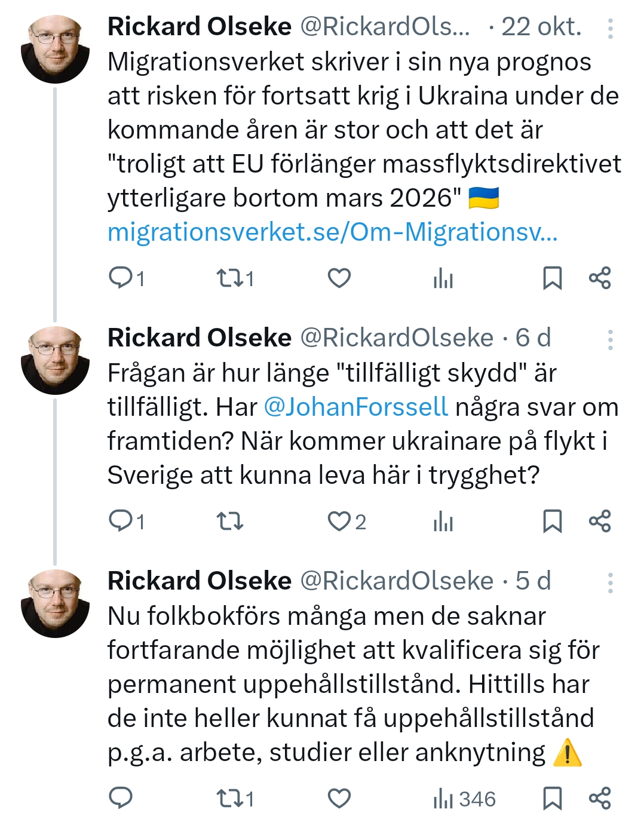
Task: Open more options on 6 d tweet
Action: tap(610, 339)
